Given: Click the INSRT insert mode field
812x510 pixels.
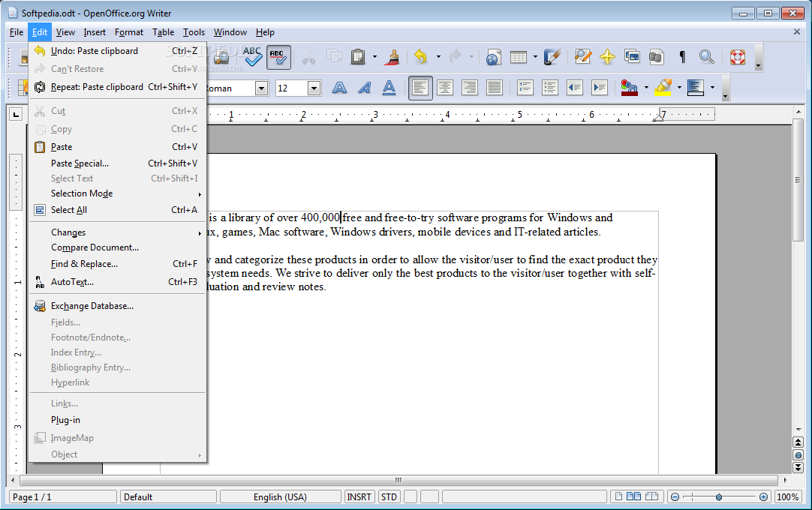Looking at the screenshot, I should (x=359, y=497).
